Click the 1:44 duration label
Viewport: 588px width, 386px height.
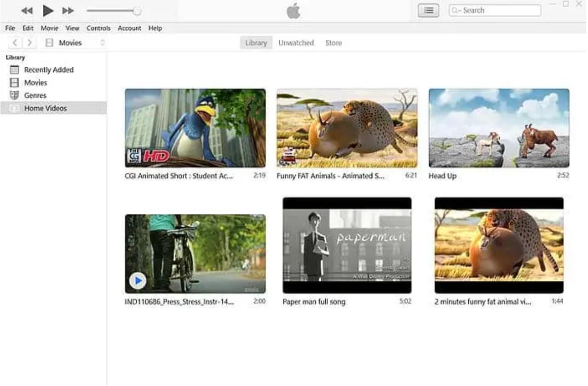click(x=557, y=301)
